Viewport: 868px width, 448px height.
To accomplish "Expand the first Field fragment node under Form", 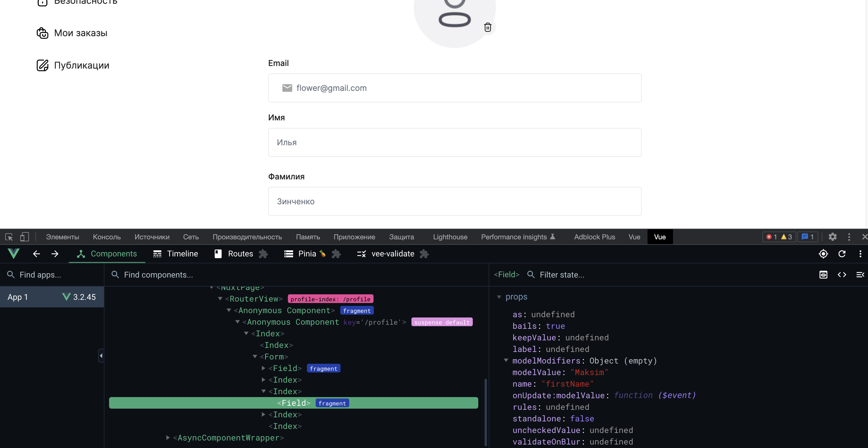I will coord(264,368).
